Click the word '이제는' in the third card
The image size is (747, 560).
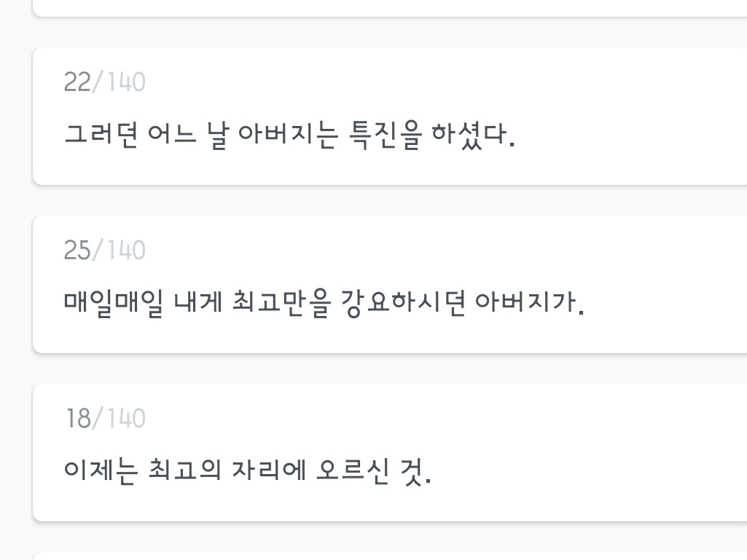(x=101, y=470)
